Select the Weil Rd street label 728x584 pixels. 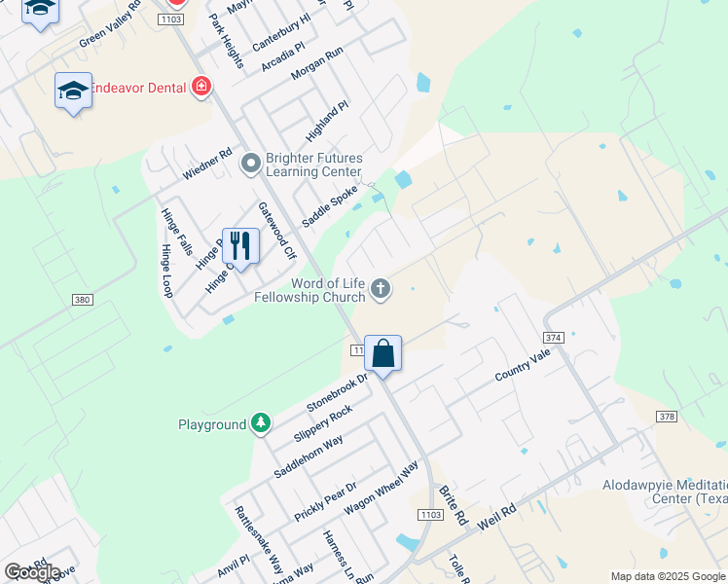point(496,517)
